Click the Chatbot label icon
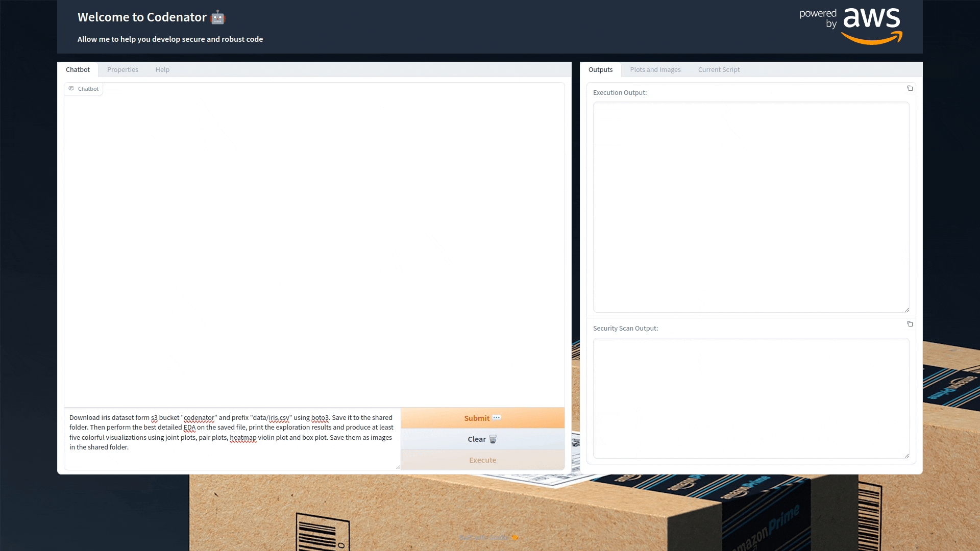The width and height of the screenshot is (980, 551). coord(71,89)
